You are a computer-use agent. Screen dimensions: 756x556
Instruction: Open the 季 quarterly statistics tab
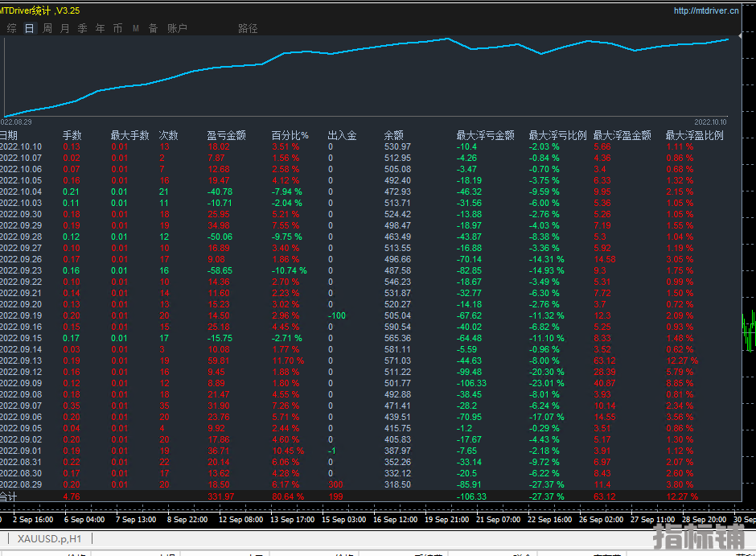83,28
